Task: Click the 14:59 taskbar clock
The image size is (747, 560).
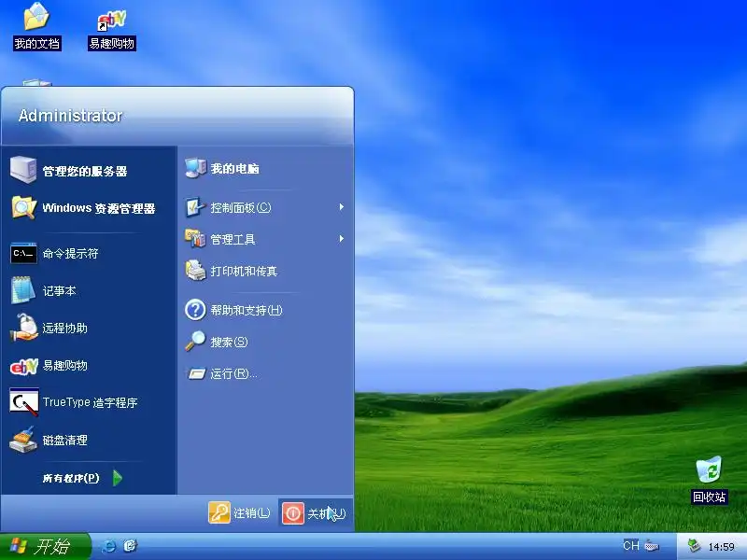Action: click(721, 546)
